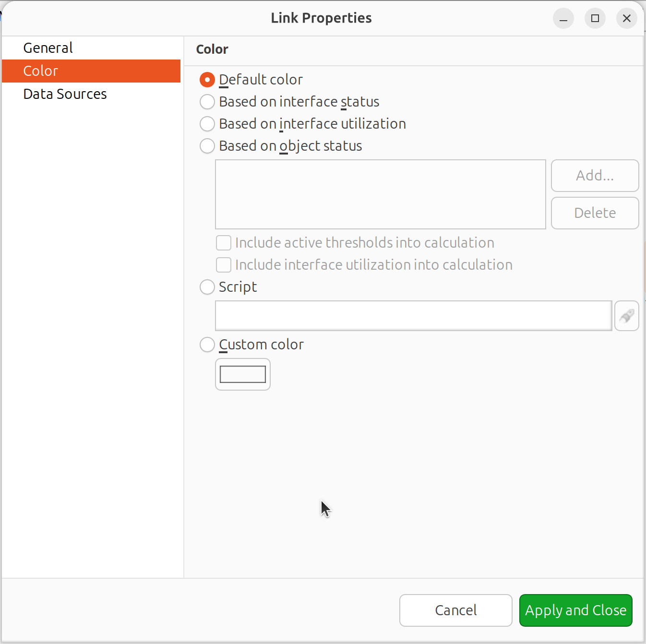Screen dimensions: 646x644
Task: Select the Default color radio button
Action: tap(207, 80)
